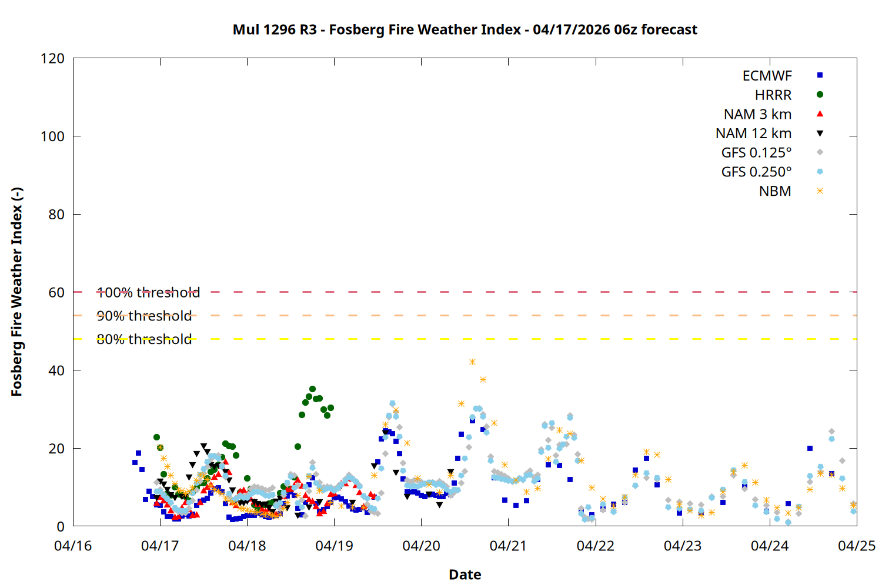Click the 120 value on the y-axis
The height and width of the screenshot is (588, 882).
(52, 59)
